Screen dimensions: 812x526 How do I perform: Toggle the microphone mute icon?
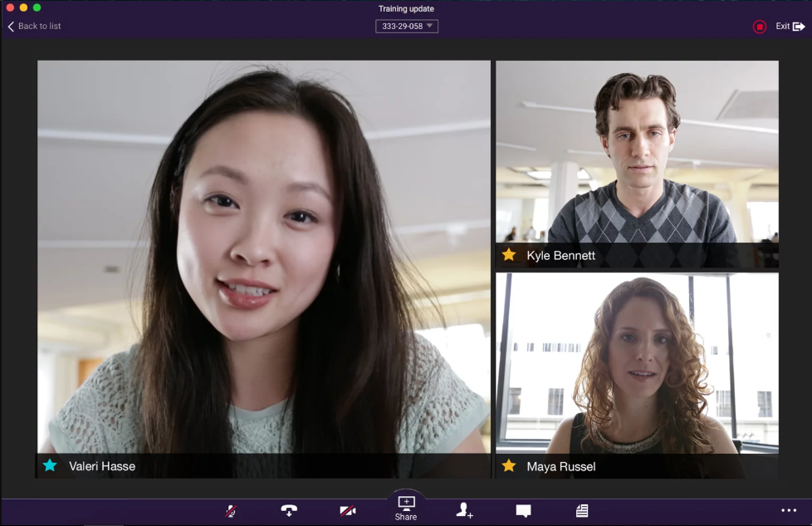pyautogui.click(x=230, y=511)
